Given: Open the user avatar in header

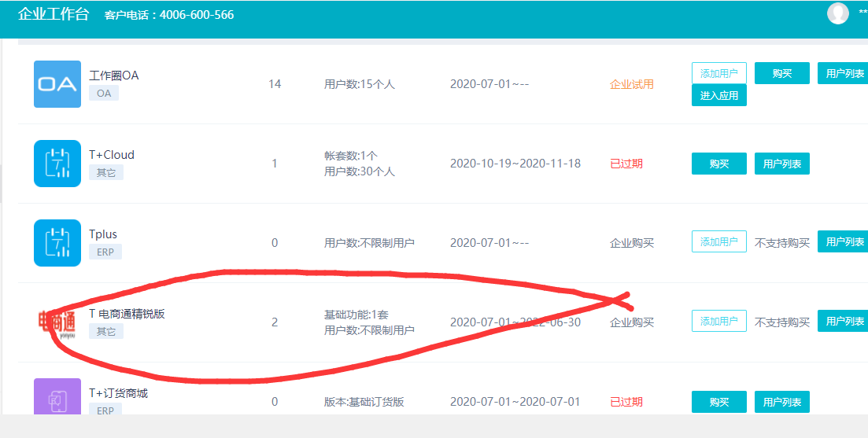Looking at the screenshot, I should click(x=837, y=13).
